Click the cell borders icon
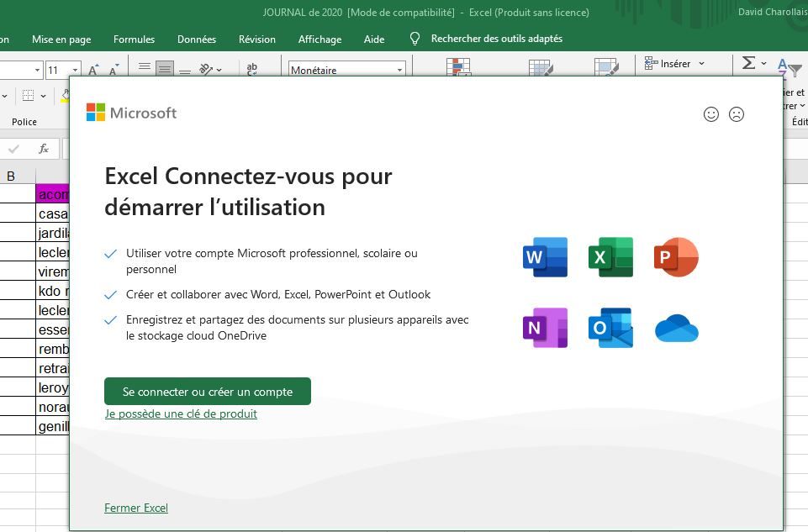This screenshot has height=532, width=808. 29,95
